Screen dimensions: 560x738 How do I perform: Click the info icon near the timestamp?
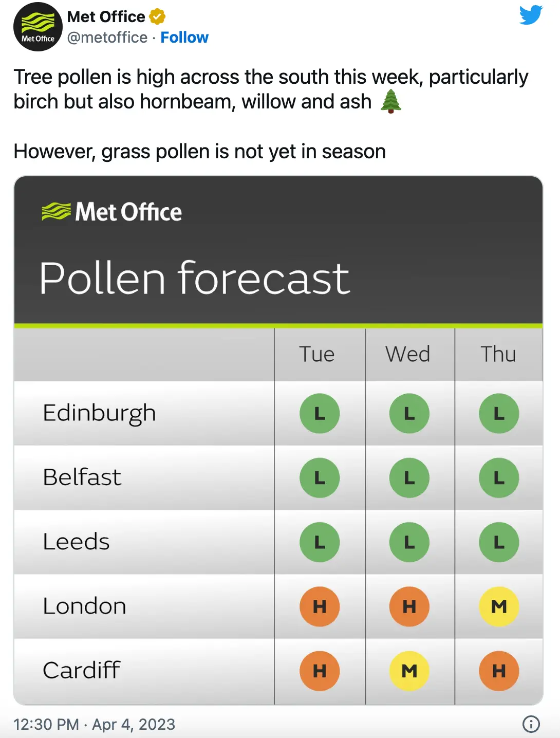[x=531, y=725]
